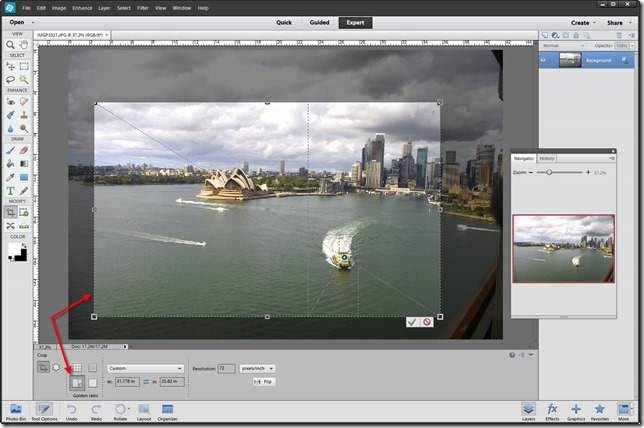Select the Quick Selection wand tool
The width and height of the screenshot is (644, 428).
tap(24, 79)
